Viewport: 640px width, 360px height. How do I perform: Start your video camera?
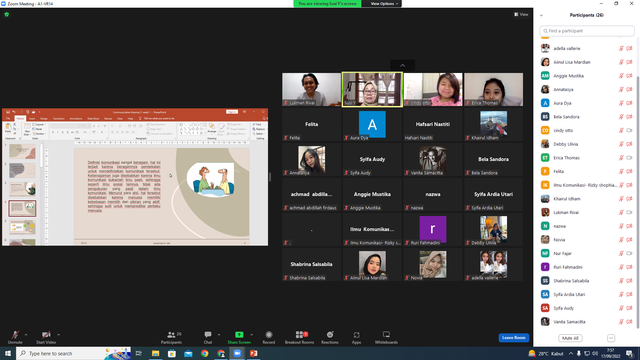coord(46,338)
